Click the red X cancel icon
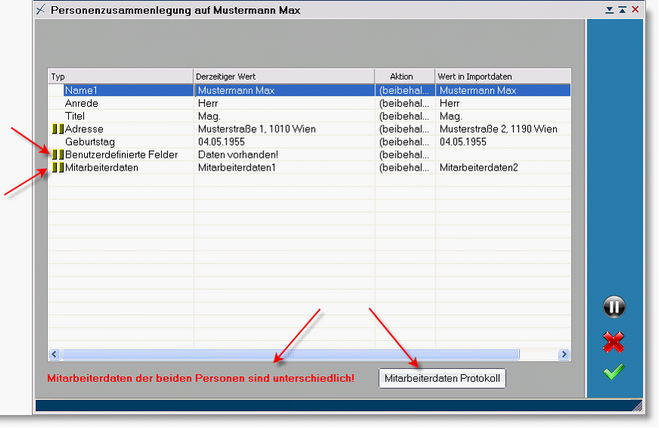 [x=614, y=342]
